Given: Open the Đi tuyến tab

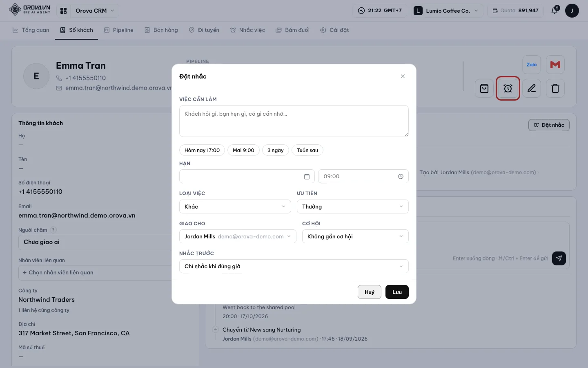Looking at the screenshot, I should pos(204,30).
